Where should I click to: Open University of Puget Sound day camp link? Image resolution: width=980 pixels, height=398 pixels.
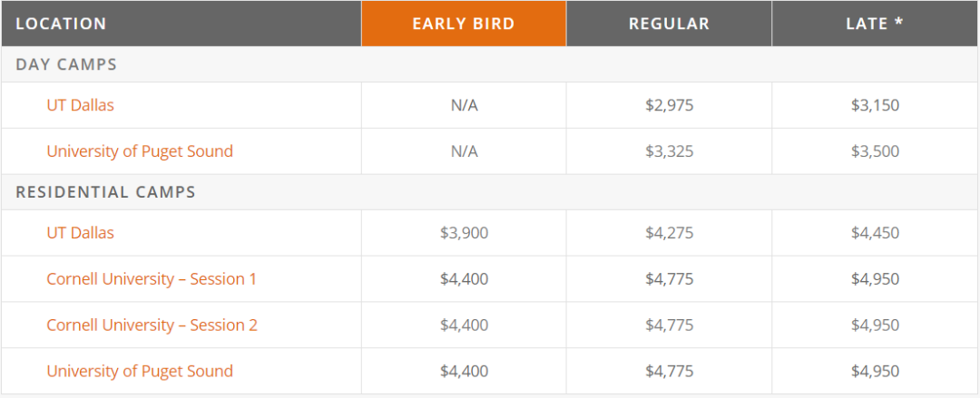tap(140, 151)
